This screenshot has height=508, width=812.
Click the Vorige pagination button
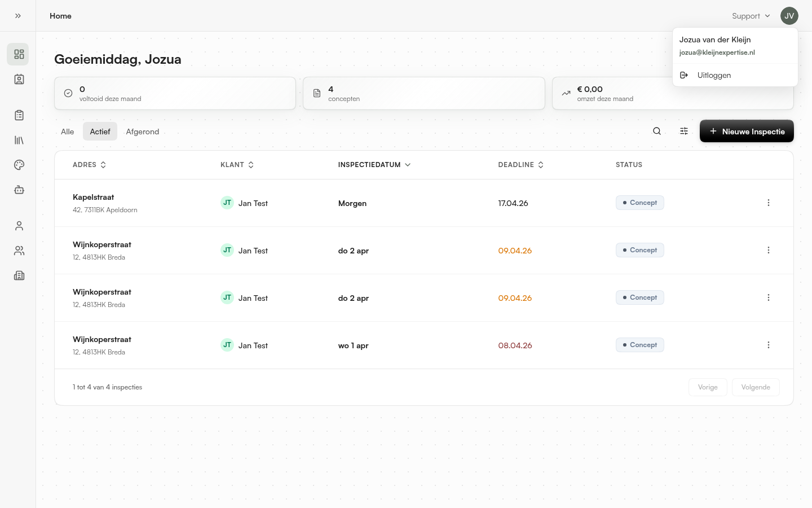point(708,387)
